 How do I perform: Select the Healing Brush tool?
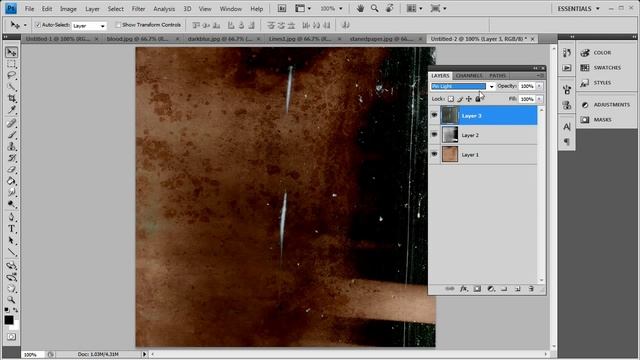[11, 123]
